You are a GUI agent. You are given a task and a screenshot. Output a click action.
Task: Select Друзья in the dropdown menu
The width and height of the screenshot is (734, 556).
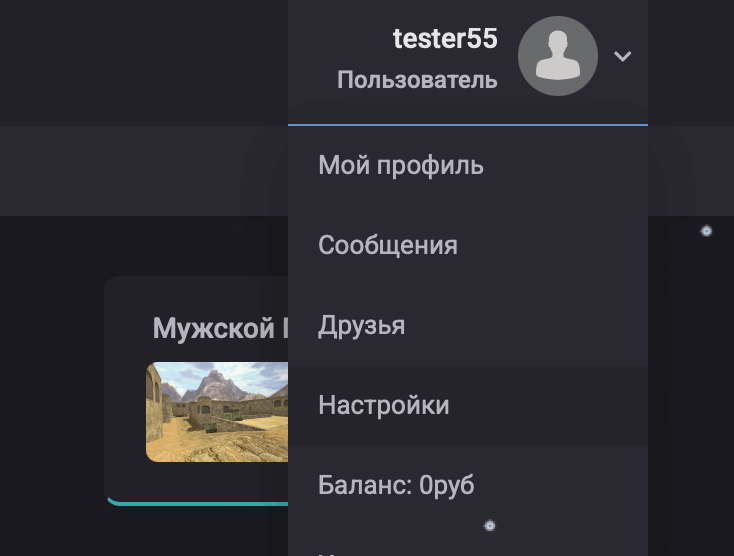pyautogui.click(x=468, y=325)
